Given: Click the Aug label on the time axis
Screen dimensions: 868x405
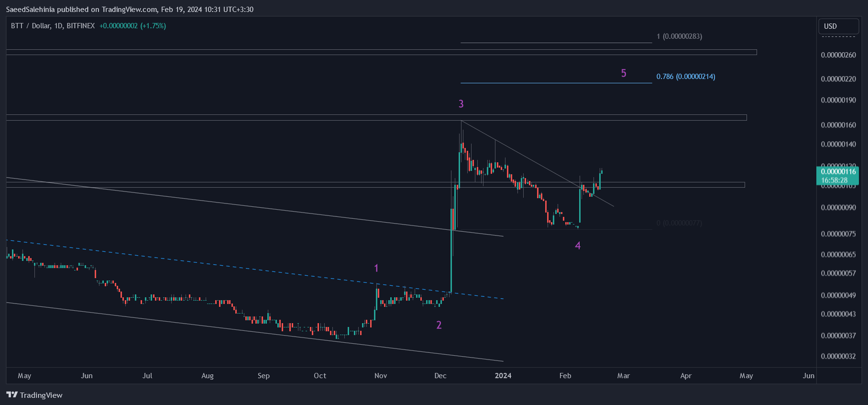Looking at the screenshot, I should coord(208,376).
